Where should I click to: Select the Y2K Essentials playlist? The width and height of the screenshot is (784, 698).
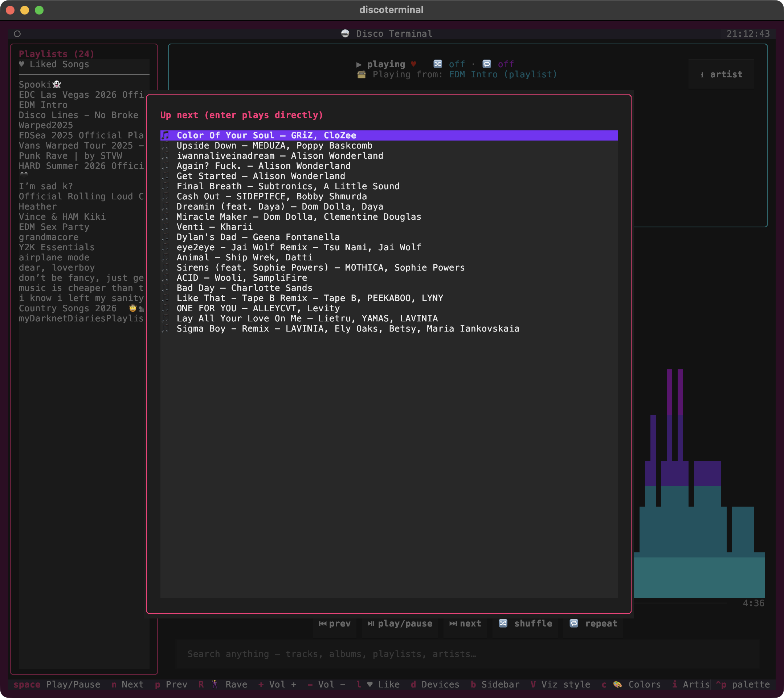coord(84,247)
